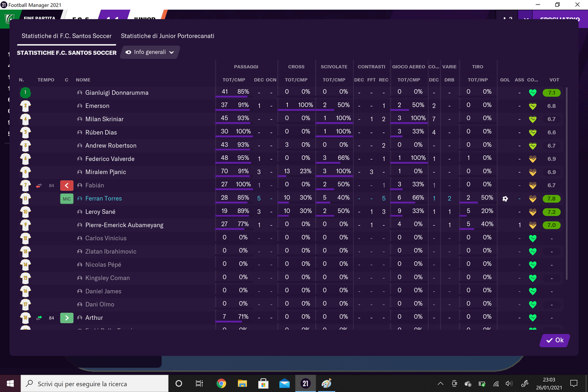This screenshot has width=588, height=392.
Task: Sort by the VOT rating column header
Action: tap(554, 80)
